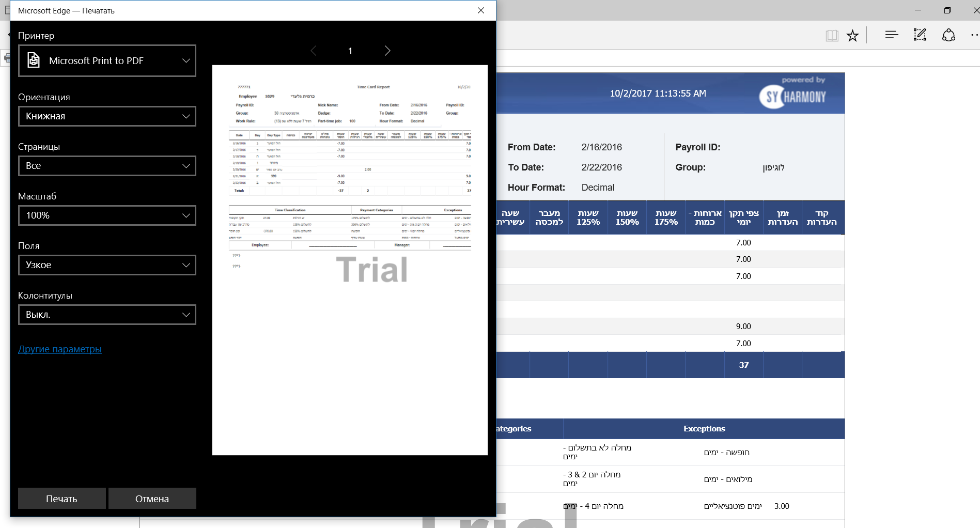This screenshot has width=980, height=528.
Task: Open the scale dropdown showing 100%
Action: coord(107,215)
